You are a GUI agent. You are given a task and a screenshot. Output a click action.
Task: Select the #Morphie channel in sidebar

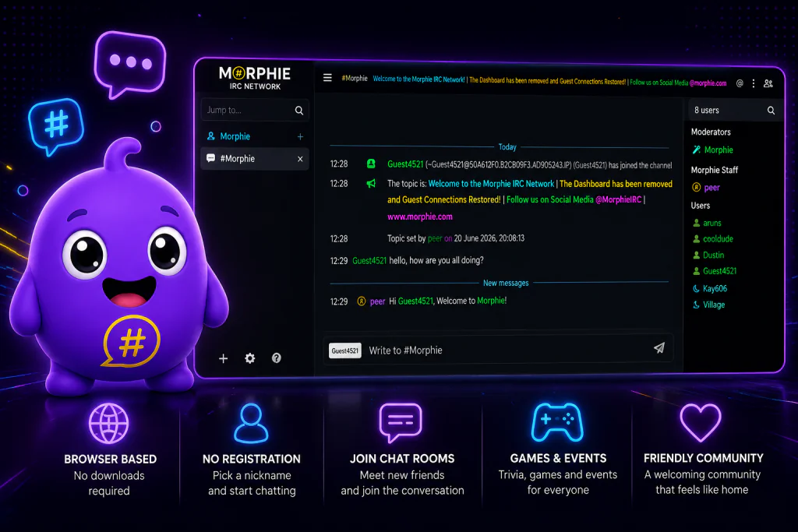[x=255, y=159]
